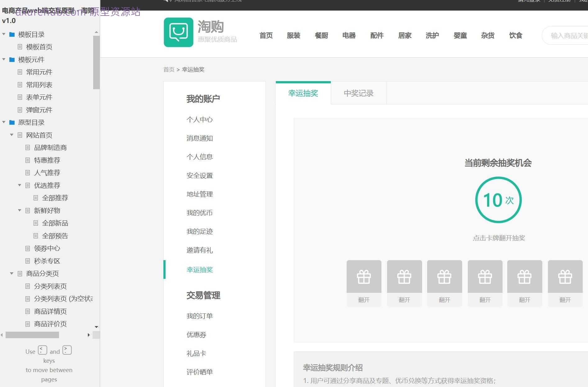Collapse the 网站首页 tree node

click(x=11, y=135)
